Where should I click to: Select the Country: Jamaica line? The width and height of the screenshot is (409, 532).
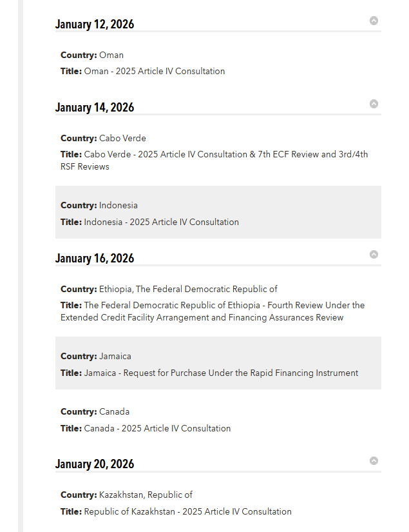(x=96, y=357)
